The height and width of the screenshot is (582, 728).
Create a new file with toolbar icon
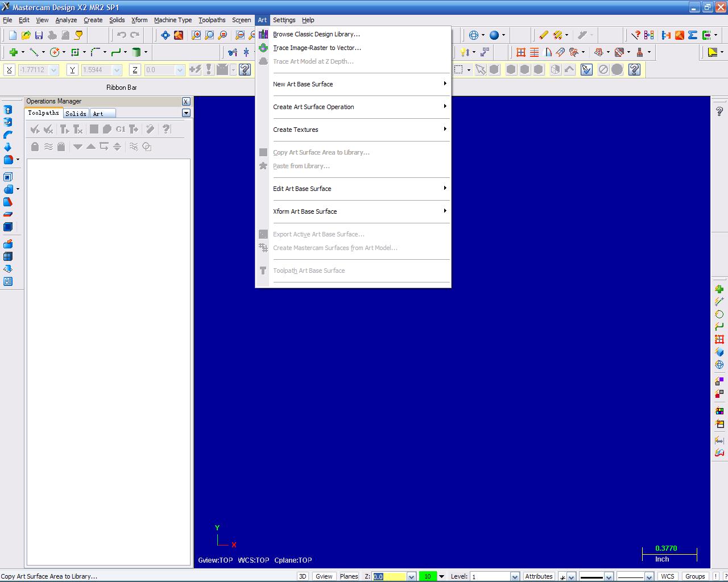point(13,35)
